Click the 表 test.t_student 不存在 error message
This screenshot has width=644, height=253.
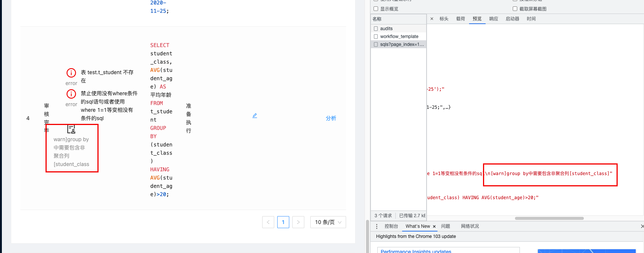[x=107, y=76]
